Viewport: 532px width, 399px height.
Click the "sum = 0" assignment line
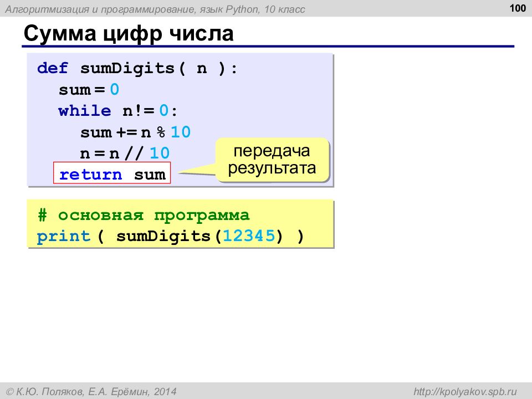(89, 90)
